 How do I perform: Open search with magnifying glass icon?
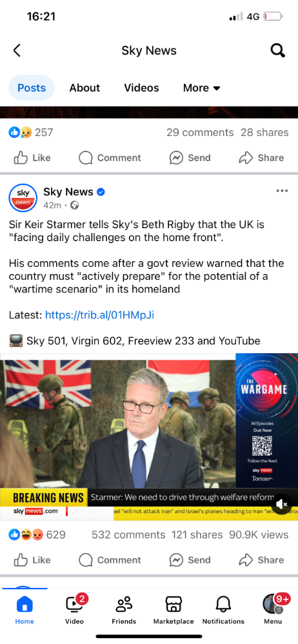pos(277,50)
